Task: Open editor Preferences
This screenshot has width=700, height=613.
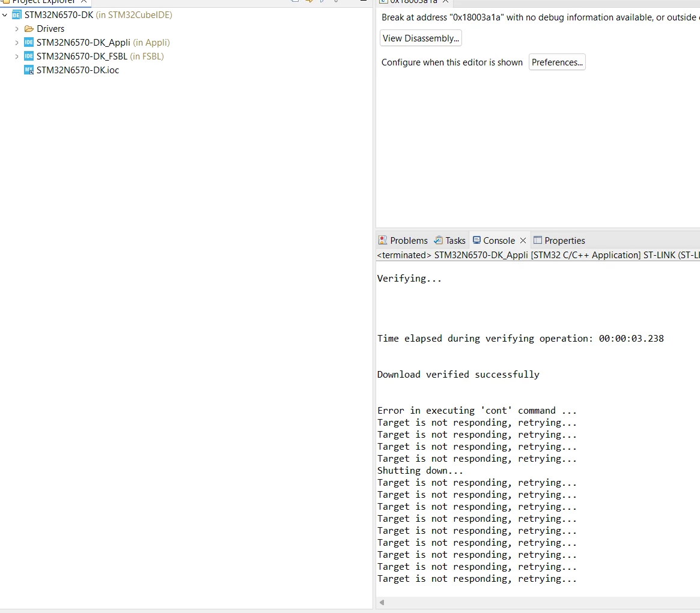Action: click(557, 62)
